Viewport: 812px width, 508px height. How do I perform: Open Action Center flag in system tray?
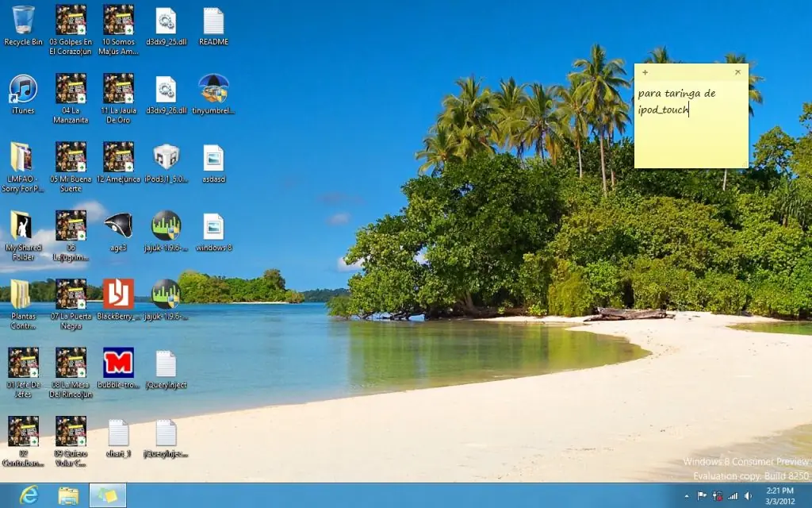click(702, 495)
